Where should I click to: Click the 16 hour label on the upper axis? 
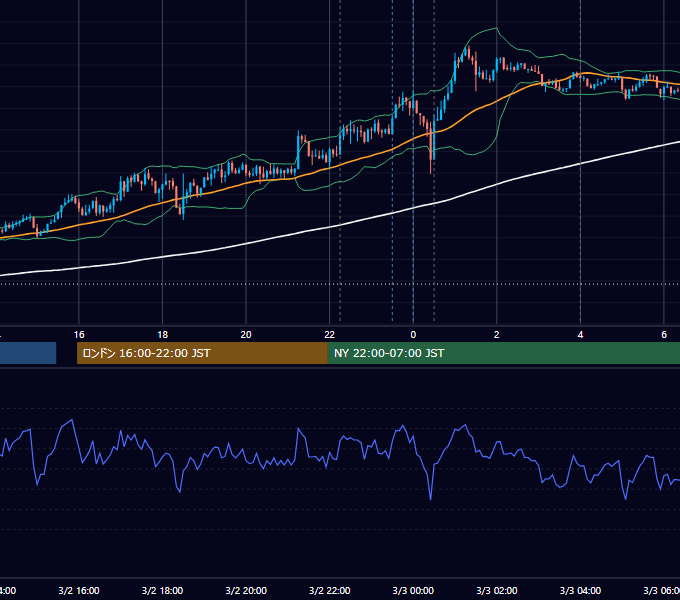tap(79, 335)
